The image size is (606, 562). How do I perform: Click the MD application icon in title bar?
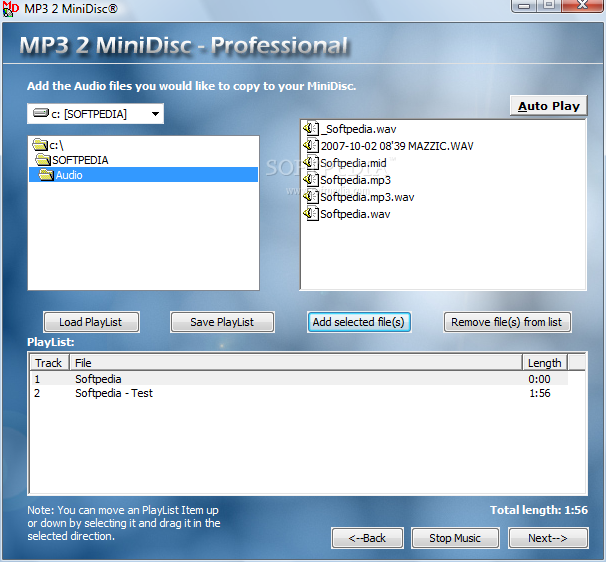[x=10, y=9]
